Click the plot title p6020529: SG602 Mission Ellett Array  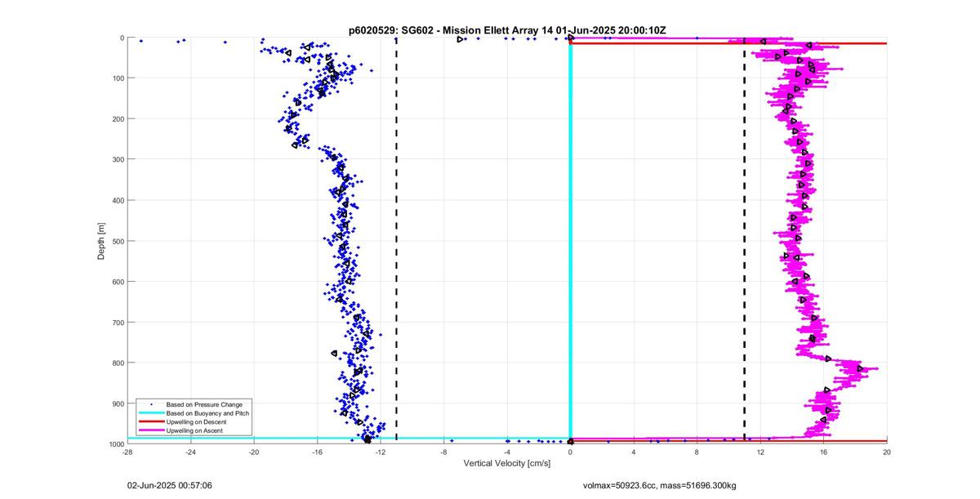pyautogui.click(x=507, y=29)
